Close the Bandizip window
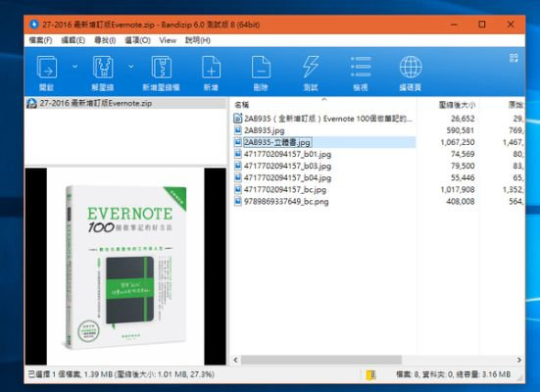This screenshot has width=540, height=392. tap(511, 24)
